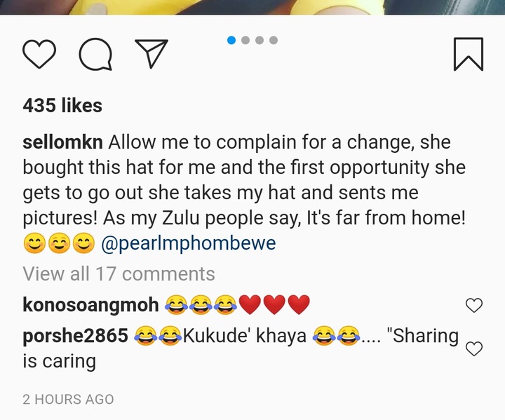This screenshot has height=420, width=505.
Task: Open the @pearlmphombewe mention
Action: coord(189,243)
